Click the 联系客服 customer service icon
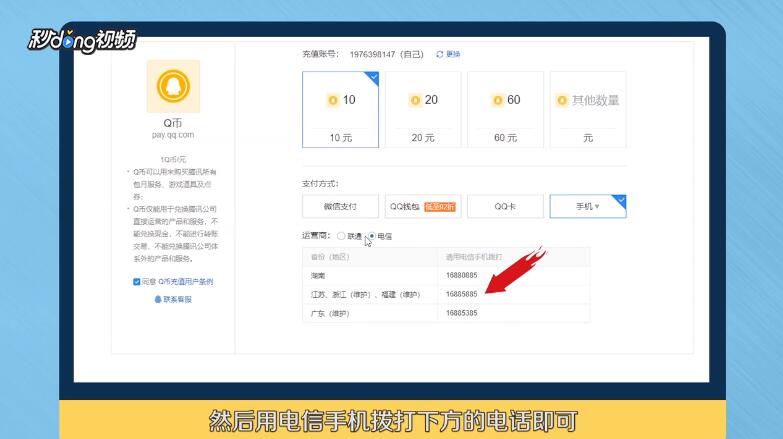The width and height of the screenshot is (783, 439). pos(158,299)
